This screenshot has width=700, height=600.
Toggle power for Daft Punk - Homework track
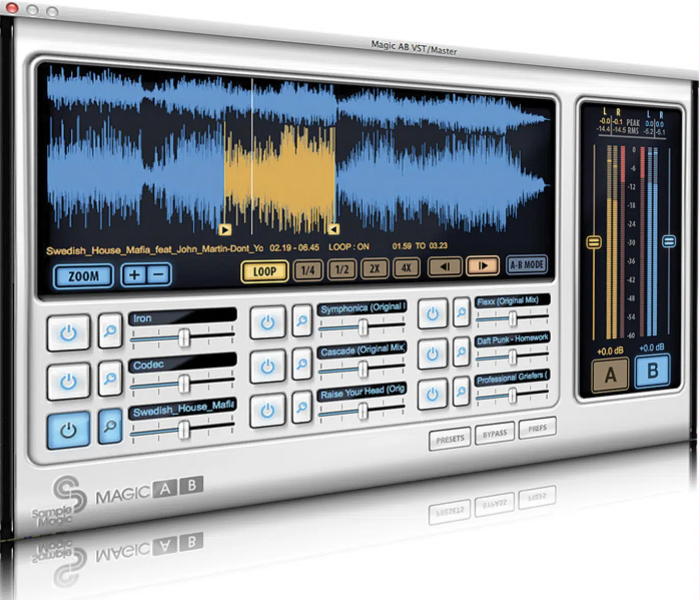tap(433, 353)
